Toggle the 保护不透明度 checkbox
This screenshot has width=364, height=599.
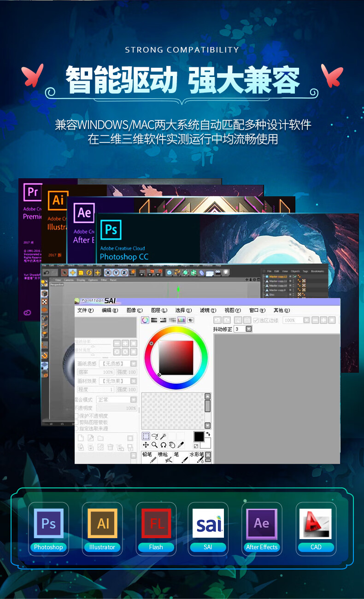(x=76, y=416)
